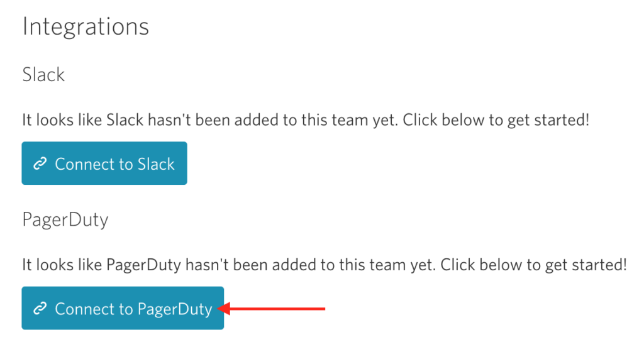This screenshot has height=347, width=644.
Task: Click the word PagerDuty inside blue button
Action: click(x=175, y=310)
